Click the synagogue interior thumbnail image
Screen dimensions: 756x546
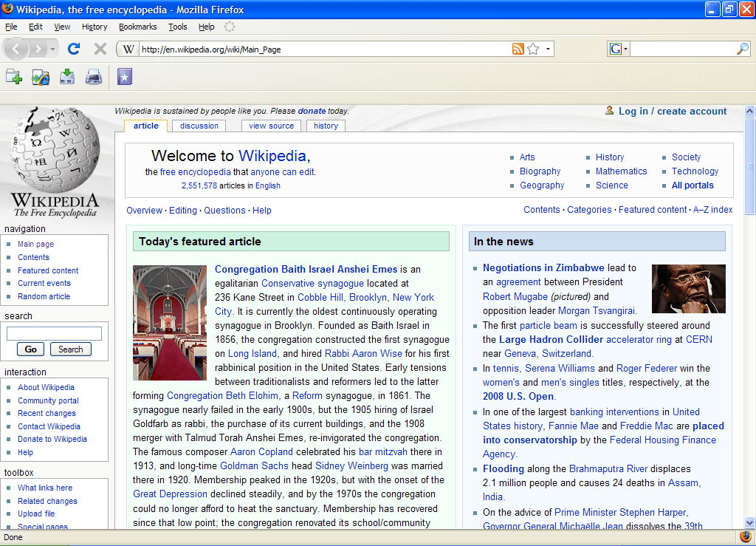pyautogui.click(x=170, y=323)
